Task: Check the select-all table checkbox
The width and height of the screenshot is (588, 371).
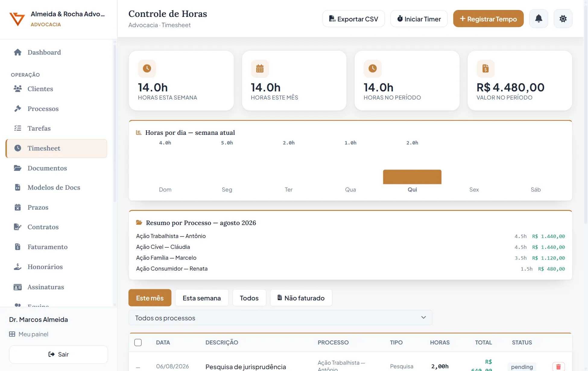Action: [x=138, y=342]
